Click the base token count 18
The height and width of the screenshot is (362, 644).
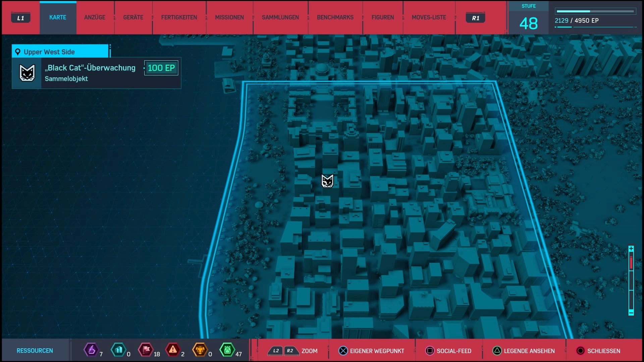pyautogui.click(x=157, y=354)
